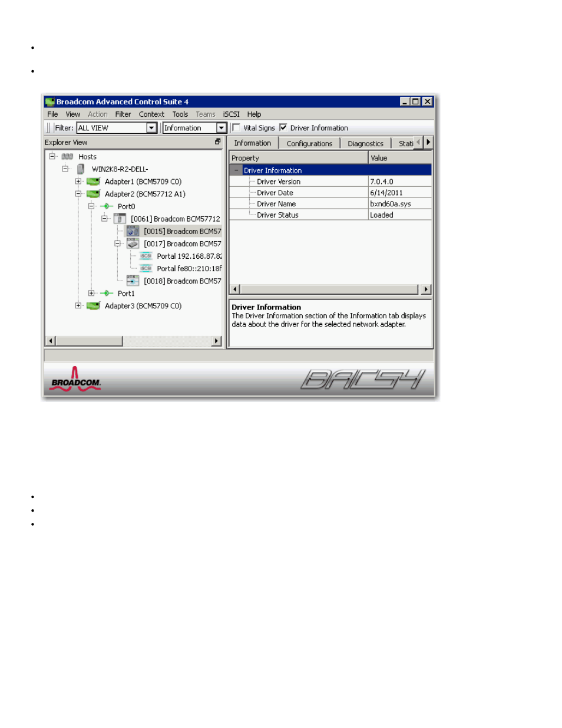Select the Driver Date row
Image resolution: width=562 pixels, height=728 pixels.
pos(330,193)
